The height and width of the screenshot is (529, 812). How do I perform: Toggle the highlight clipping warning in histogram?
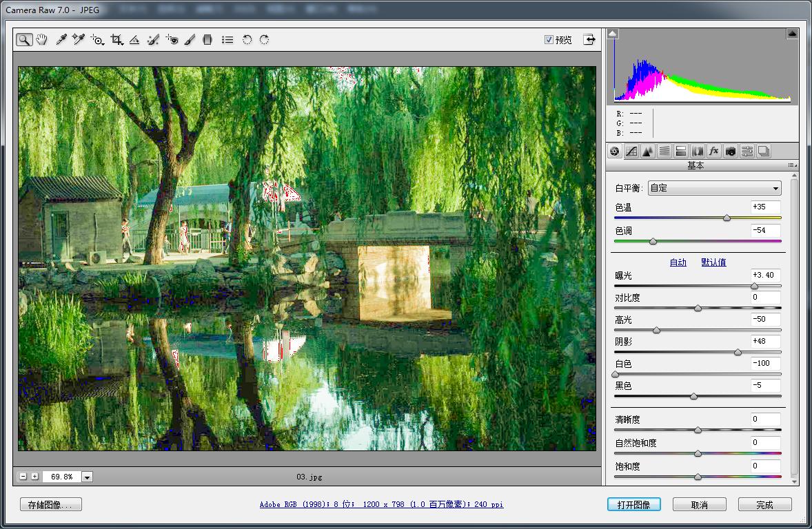pyautogui.click(x=792, y=34)
